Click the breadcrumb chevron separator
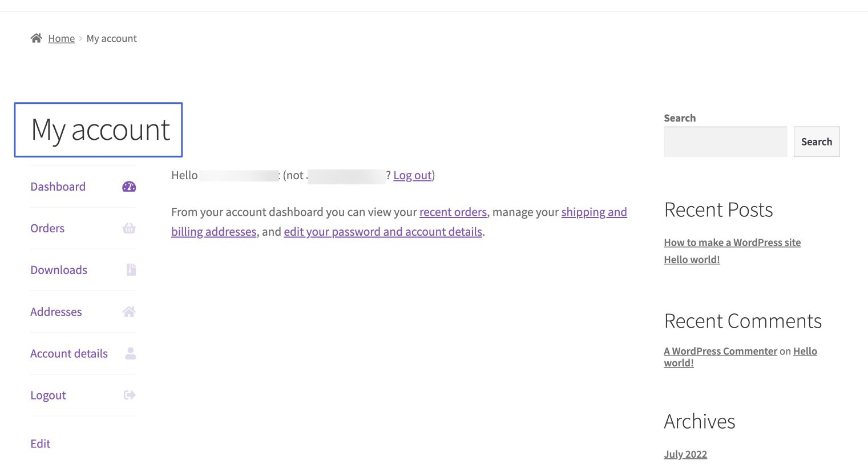Screen dimensions: 868x476 [x=79, y=38]
